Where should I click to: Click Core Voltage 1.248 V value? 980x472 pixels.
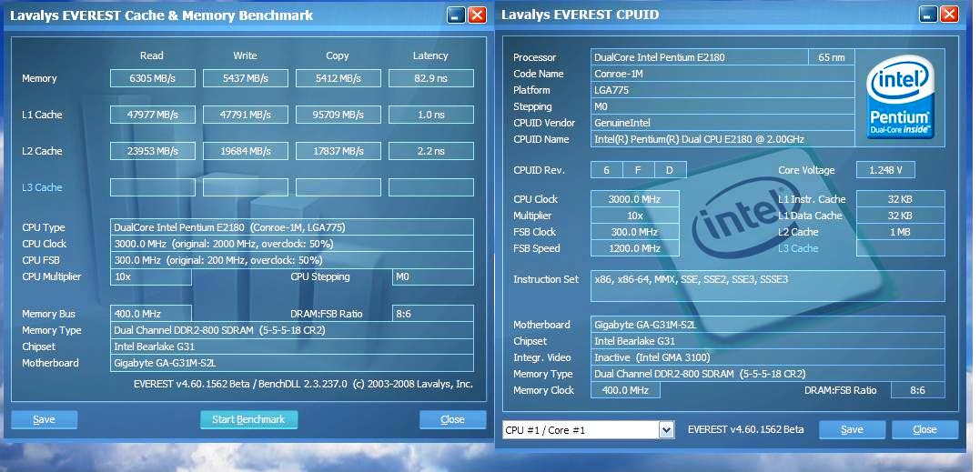pyautogui.click(x=885, y=170)
